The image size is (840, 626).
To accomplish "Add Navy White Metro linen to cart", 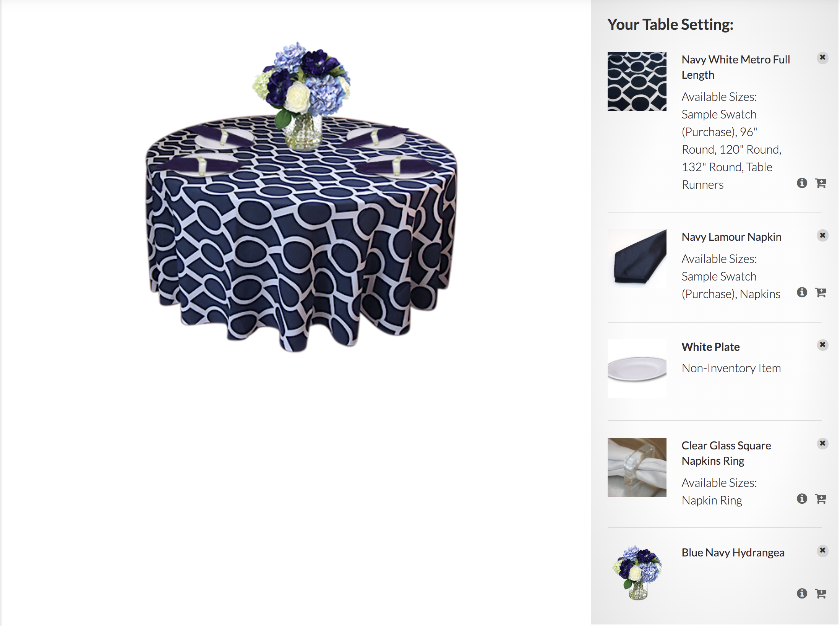I will pos(821,183).
